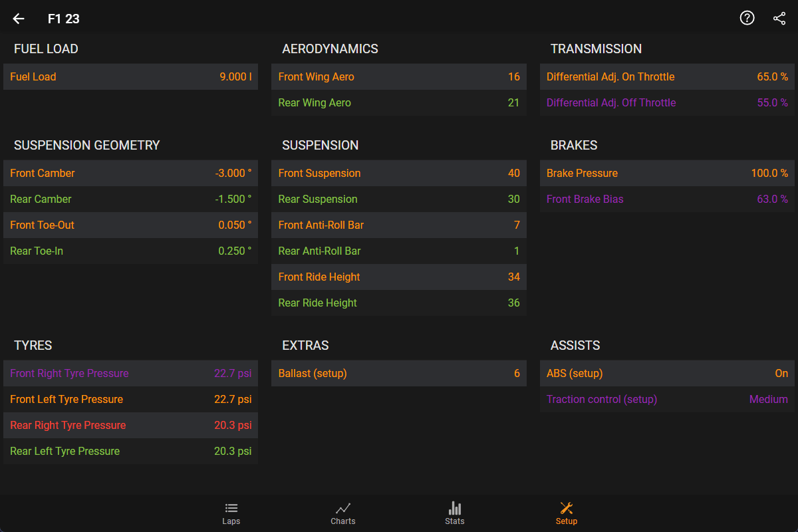The width and height of the screenshot is (798, 532).
Task: Click the Front Anti-Roll Bar row
Action: coord(399,225)
